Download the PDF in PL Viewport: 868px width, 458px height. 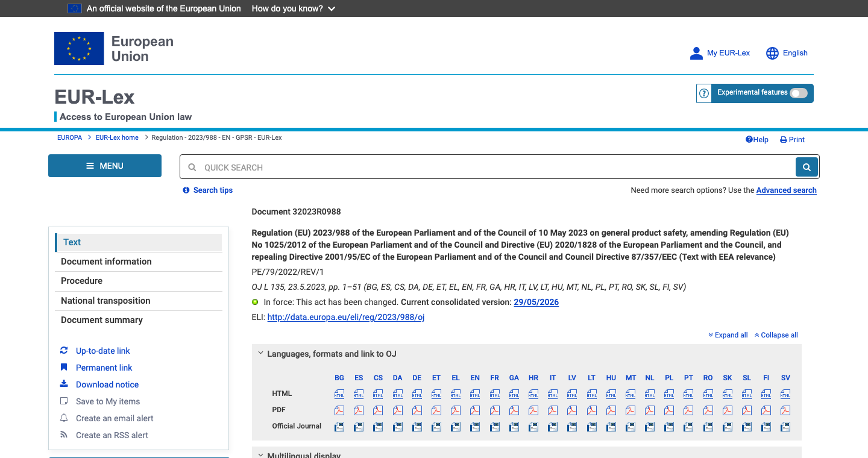pyautogui.click(x=669, y=410)
